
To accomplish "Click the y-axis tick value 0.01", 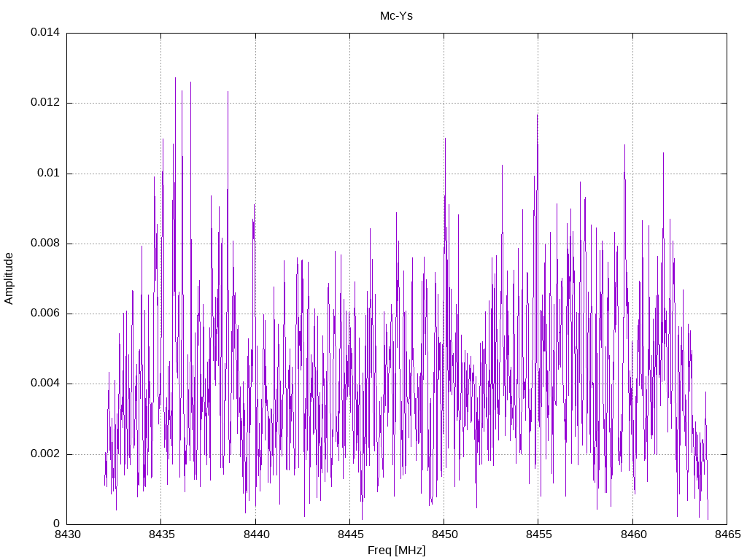I will [x=49, y=173].
